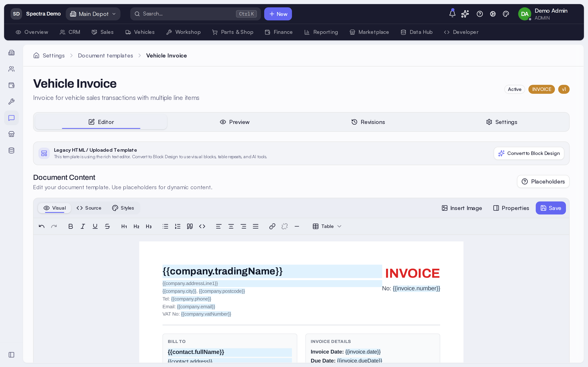This screenshot has height=367, width=588.
Task: Click the insert link icon
Action: tap(272, 226)
